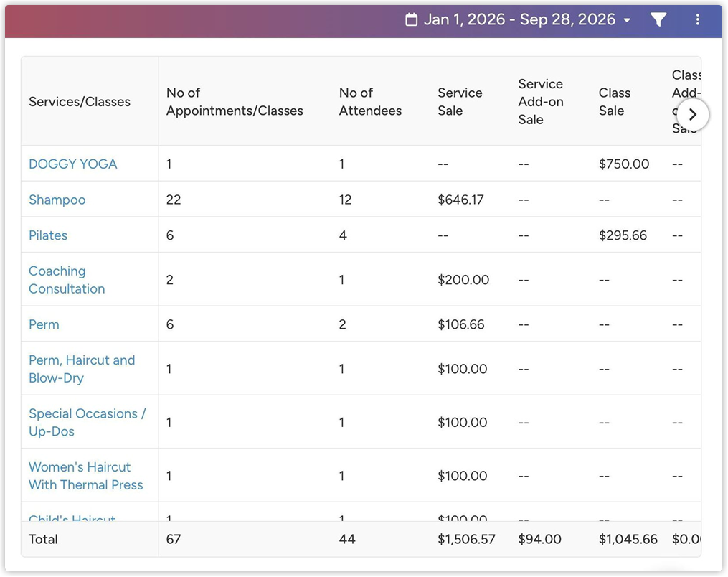
Task: Open the DOGGY YOGA link
Action: (x=73, y=164)
